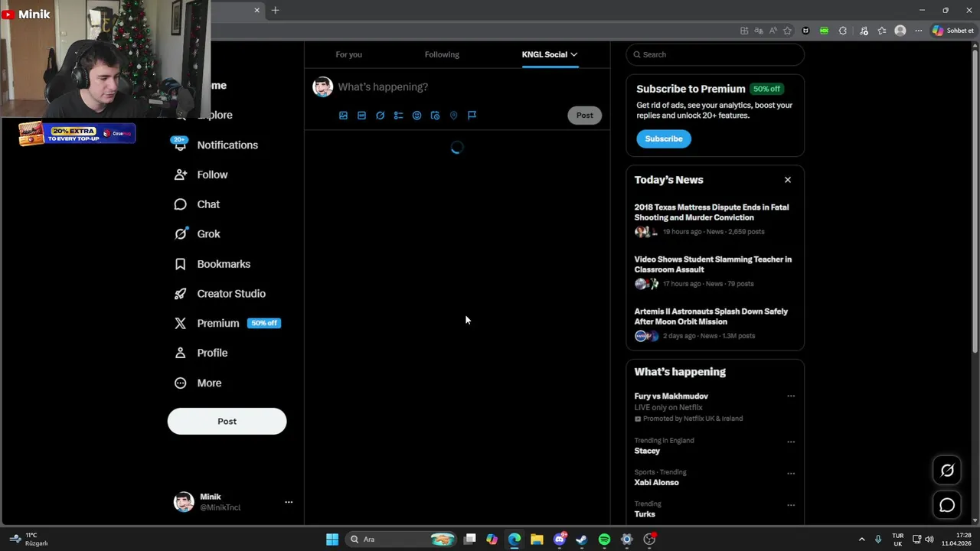Switch to the For you tab
Viewport: 980px width, 551px height.
[x=348, y=54]
